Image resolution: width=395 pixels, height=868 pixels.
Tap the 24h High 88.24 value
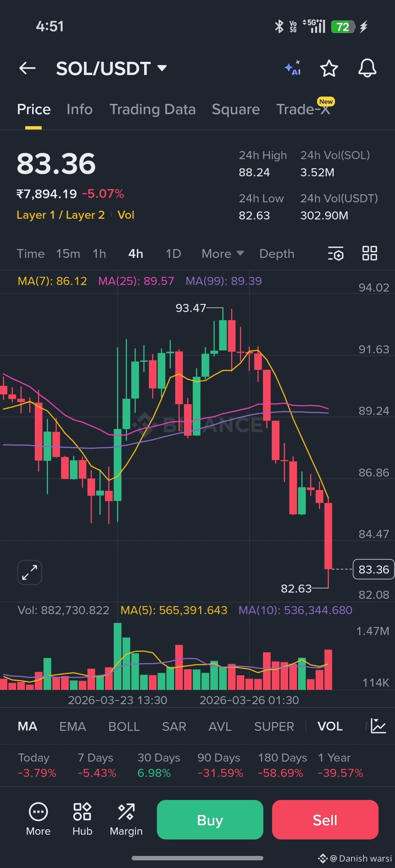tap(254, 172)
